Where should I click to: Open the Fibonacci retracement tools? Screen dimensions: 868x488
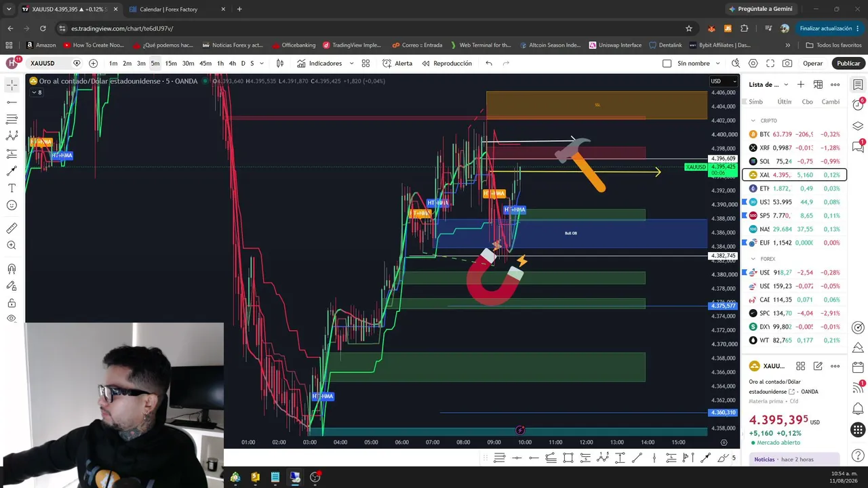tap(12, 119)
